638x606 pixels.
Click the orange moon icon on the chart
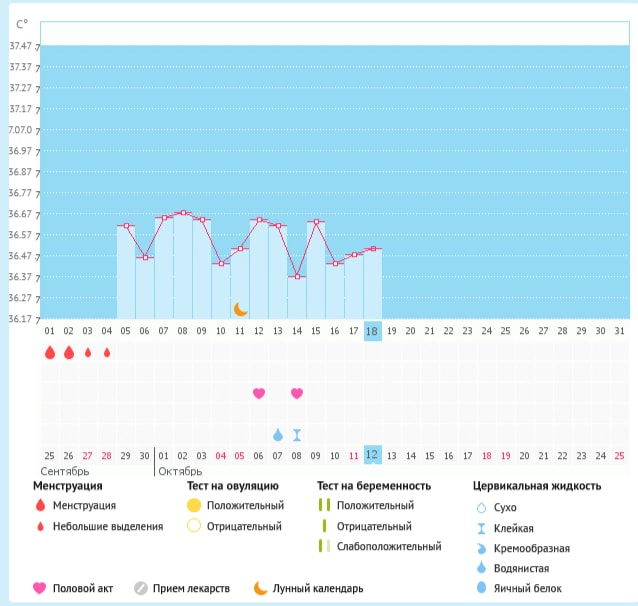tap(240, 309)
